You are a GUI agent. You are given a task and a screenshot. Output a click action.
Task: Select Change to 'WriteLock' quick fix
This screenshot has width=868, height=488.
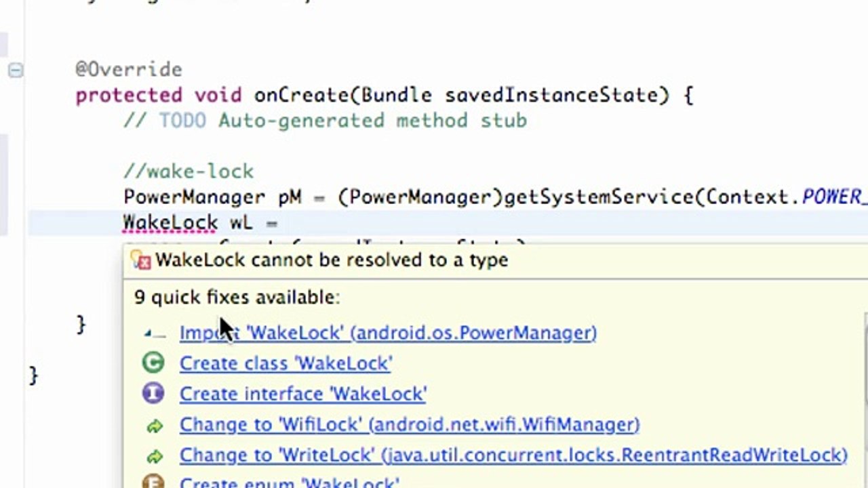[x=513, y=455]
